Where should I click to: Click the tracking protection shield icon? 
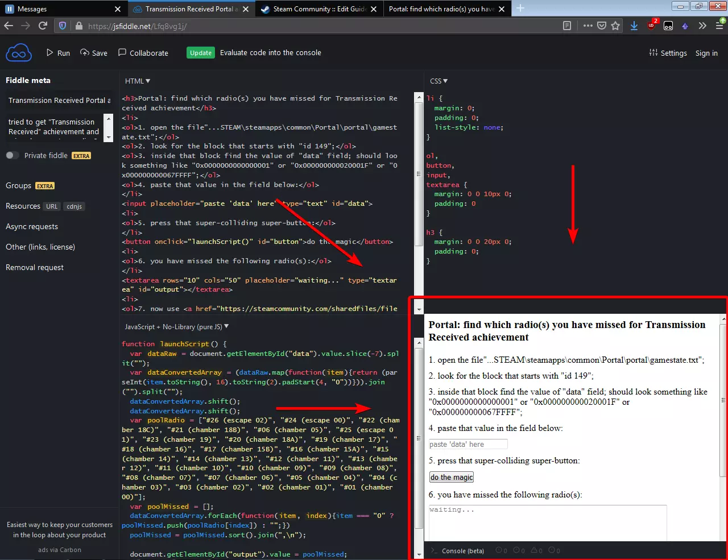pyautogui.click(x=63, y=26)
